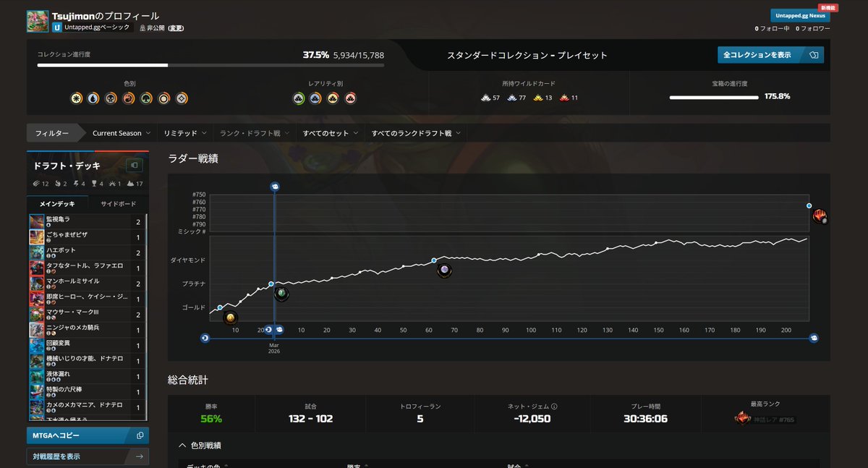Open the リミテッド format dropdown
Viewport: 868px width, 468px height.
coord(184,133)
